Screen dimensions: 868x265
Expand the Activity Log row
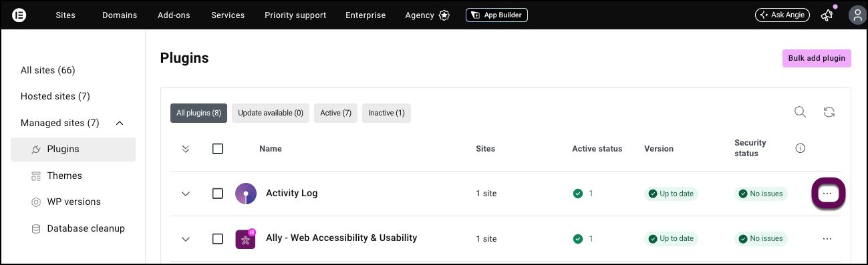186,194
